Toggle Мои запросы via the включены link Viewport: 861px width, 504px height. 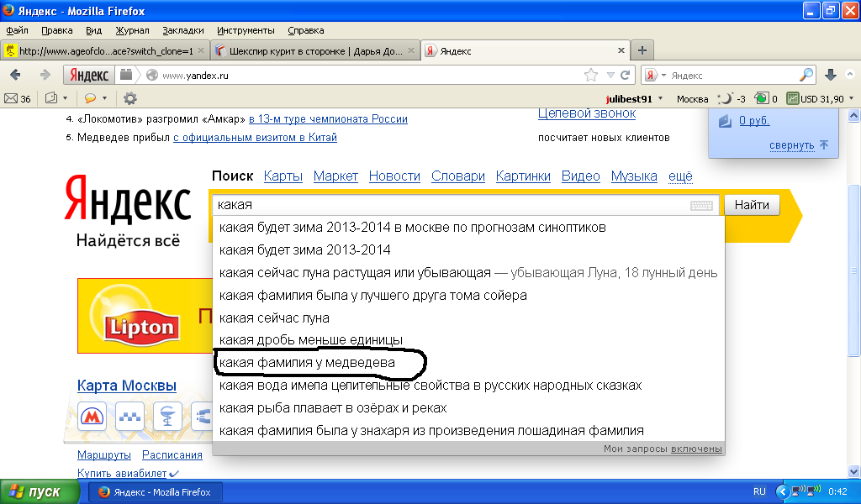coord(696,449)
